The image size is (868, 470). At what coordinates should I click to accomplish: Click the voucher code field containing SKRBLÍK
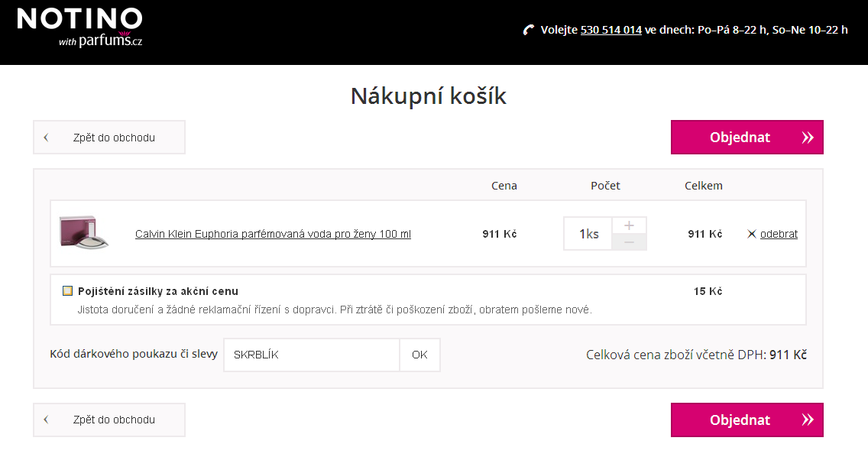point(312,355)
